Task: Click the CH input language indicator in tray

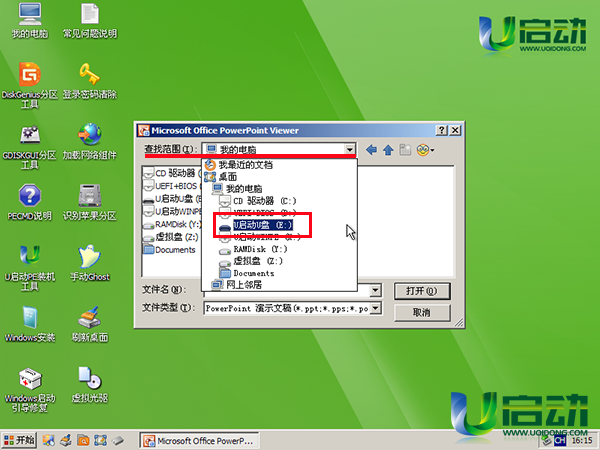Action: coord(559,441)
